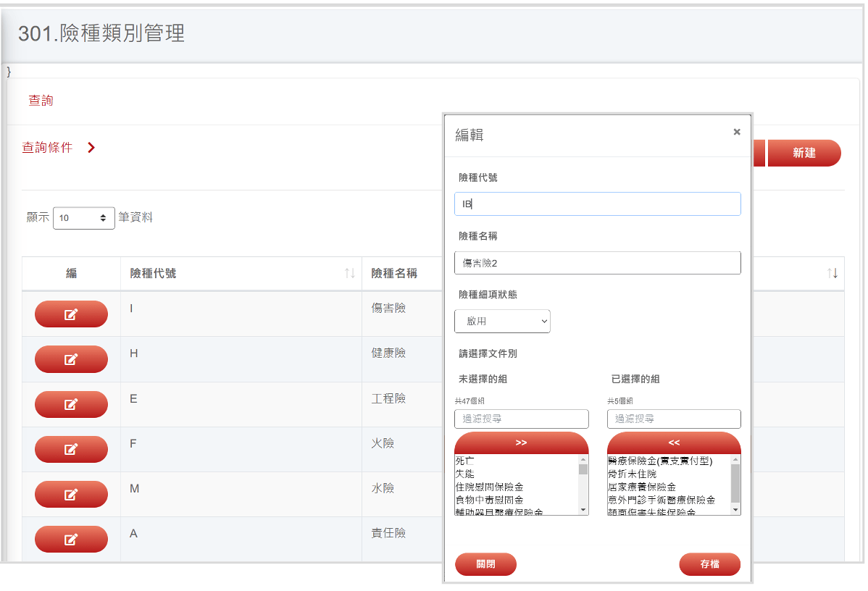Image resolution: width=868 pixels, height=591 pixels.
Task: Click the 險種名稱 input field
Action: pyautogui.click(x=597, y=263)
